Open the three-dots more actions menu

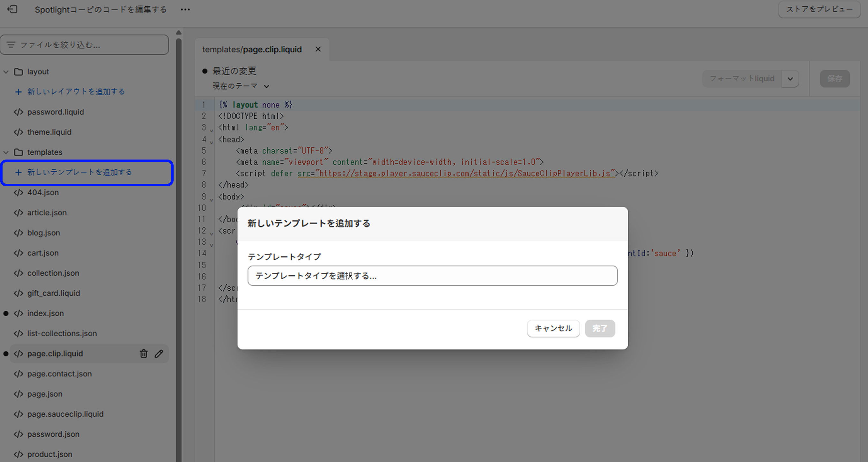coord(185,10)
